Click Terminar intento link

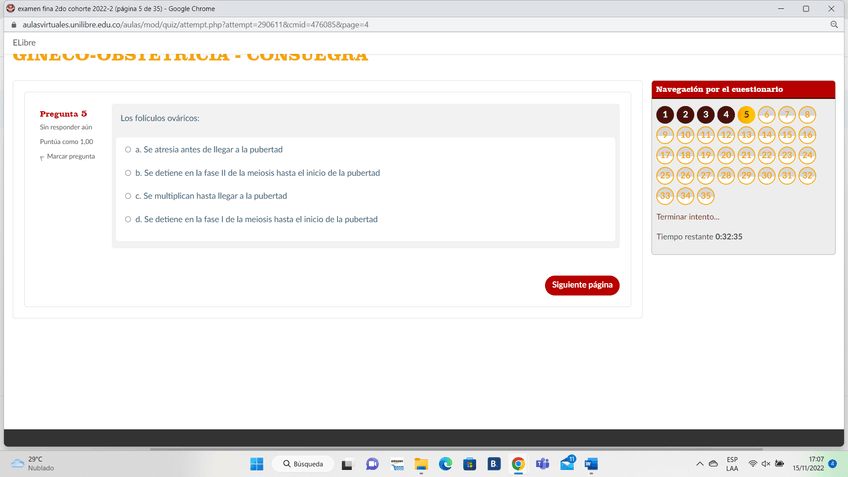pos(687,217)
